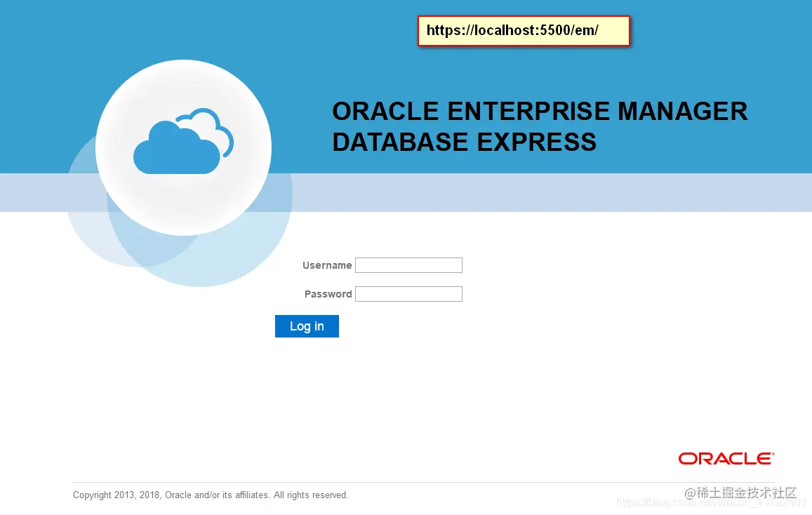Screen dimensions: 812x515
Task: Click the Username input field
Action: [x=408, y=265]
